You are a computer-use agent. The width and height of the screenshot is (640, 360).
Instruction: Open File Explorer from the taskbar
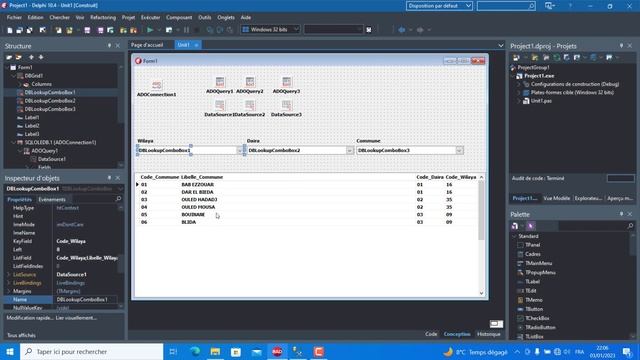(216, 351)
